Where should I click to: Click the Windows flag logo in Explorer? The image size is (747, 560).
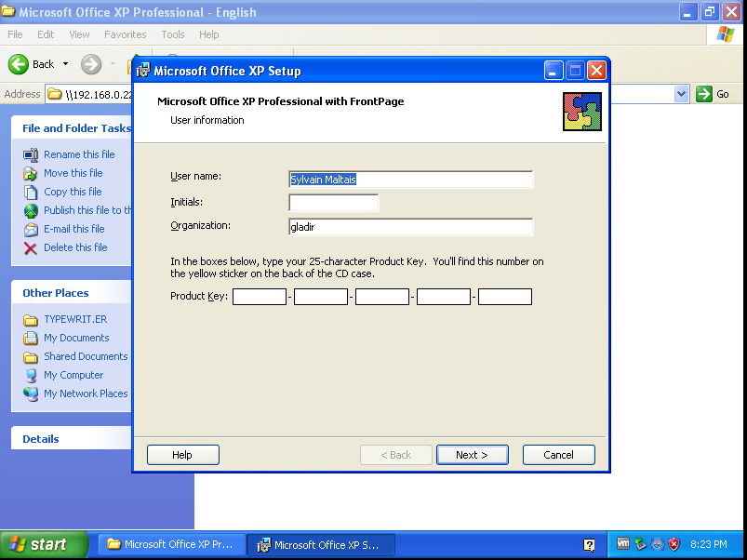pyautogui.click(x=725, y=34)
